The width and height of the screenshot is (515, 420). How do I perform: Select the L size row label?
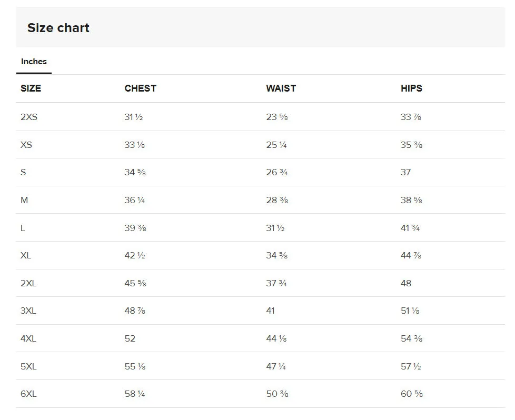[x=23, y=228]
